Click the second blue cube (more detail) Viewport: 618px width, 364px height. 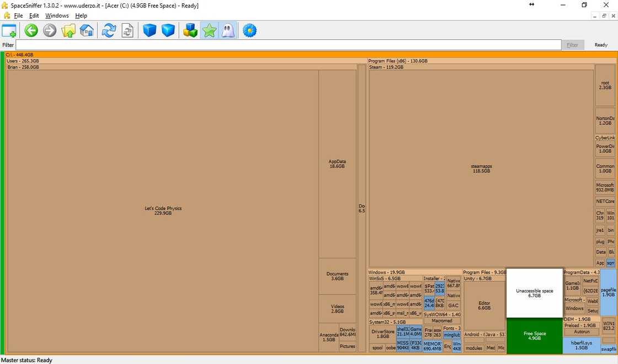[168, 30]
